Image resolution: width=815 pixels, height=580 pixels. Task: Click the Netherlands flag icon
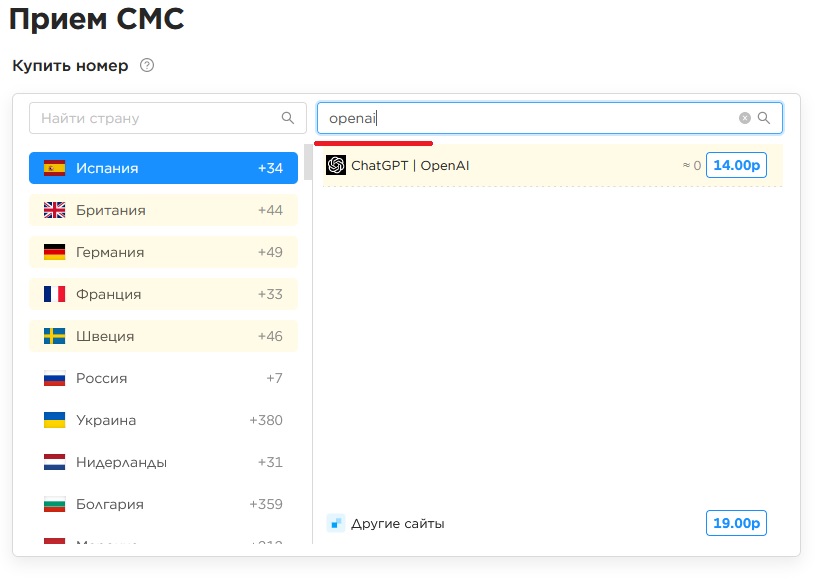55,462
